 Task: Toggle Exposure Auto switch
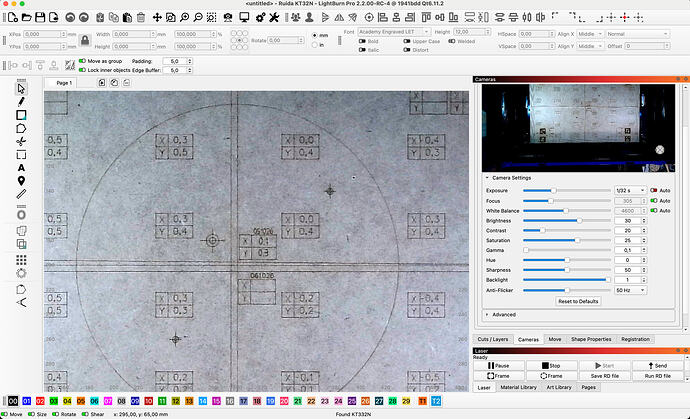click(654, 191)
